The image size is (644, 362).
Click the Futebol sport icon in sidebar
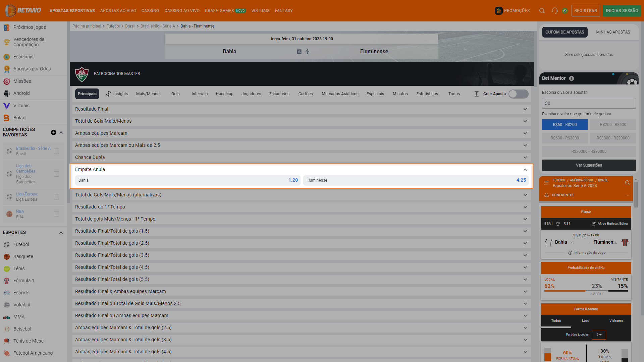(x=7, y=244)
